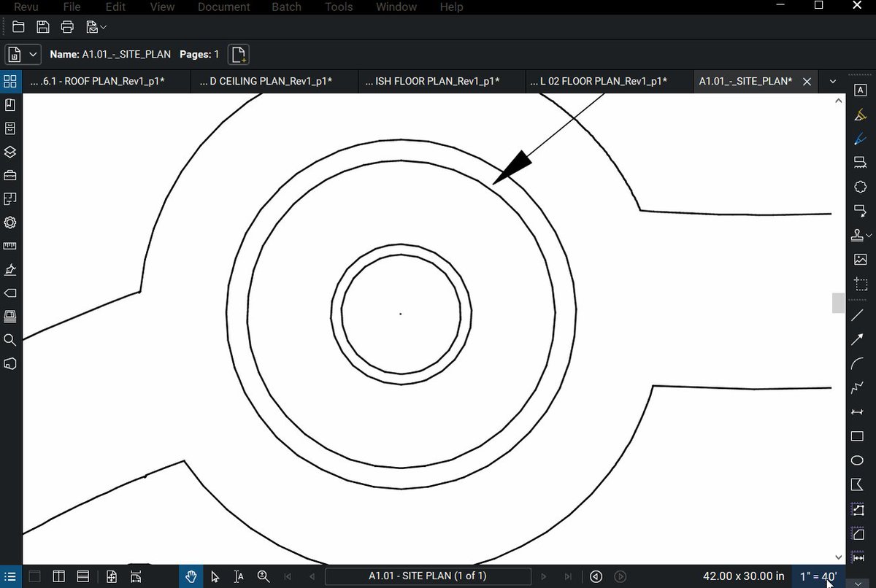The height and width of the screenshot is (588, 876).
Task: Open the stamp tool dropdown arrow
Action: (869, 236)
